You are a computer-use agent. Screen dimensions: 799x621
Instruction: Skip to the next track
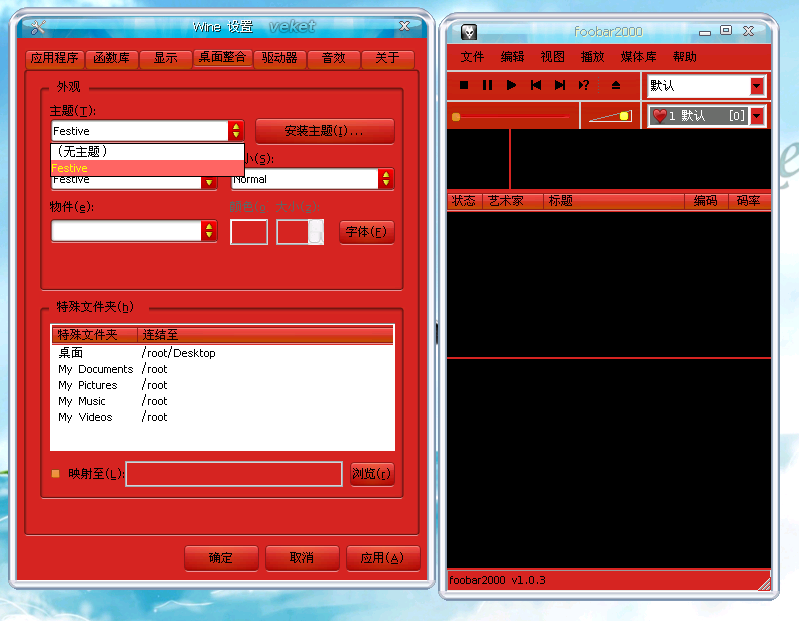[560, 86]
